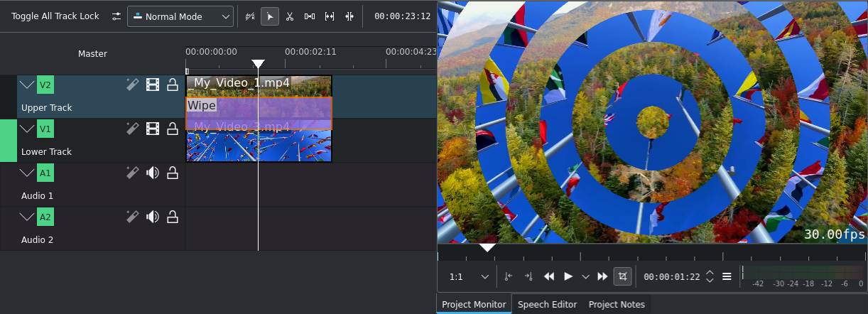This screenshot has width=868, height=314.
Task: Collapse the V1 track chevron
Action: [x=27, y=129]
